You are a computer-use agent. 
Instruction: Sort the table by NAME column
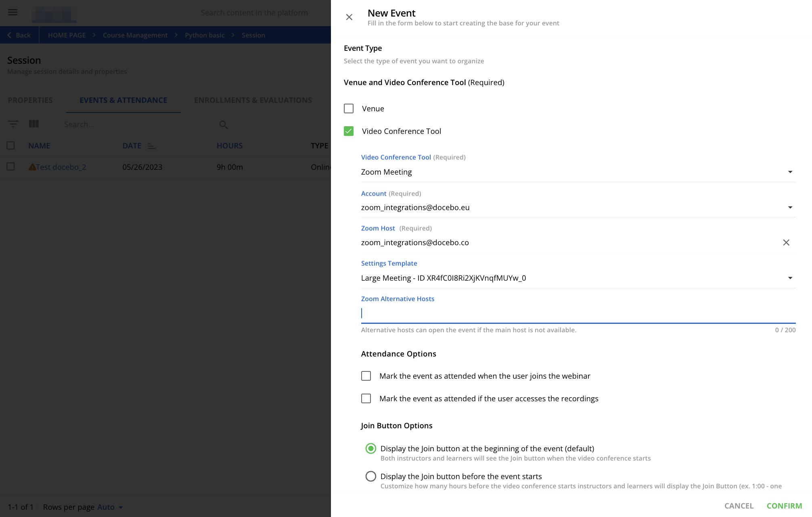tap(39, 146)
